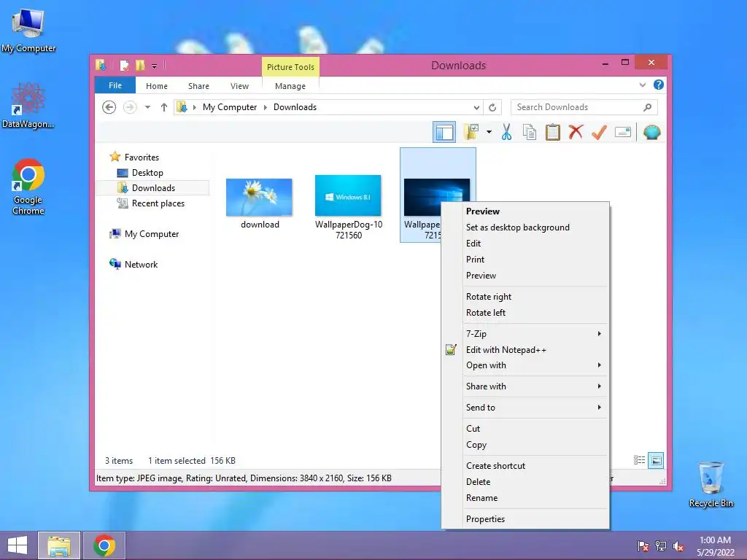Expand the ribbon with the chevron
The height and width of the screenshot is (560, 747).
click(642, 85)
